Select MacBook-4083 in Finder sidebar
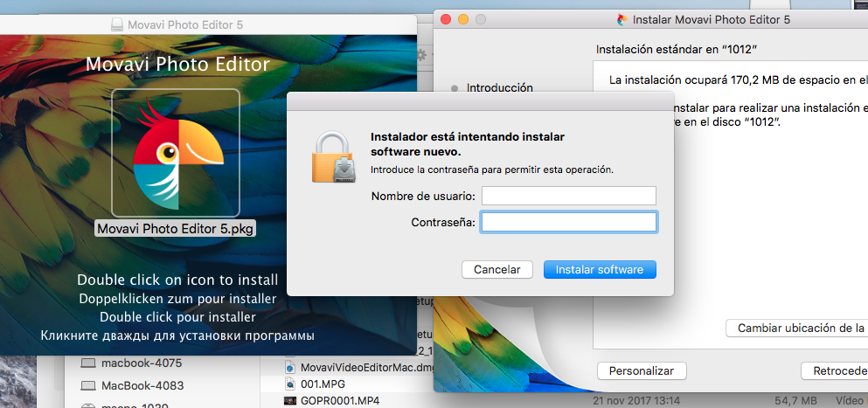868x408 pixels. (x=142, y=385)
